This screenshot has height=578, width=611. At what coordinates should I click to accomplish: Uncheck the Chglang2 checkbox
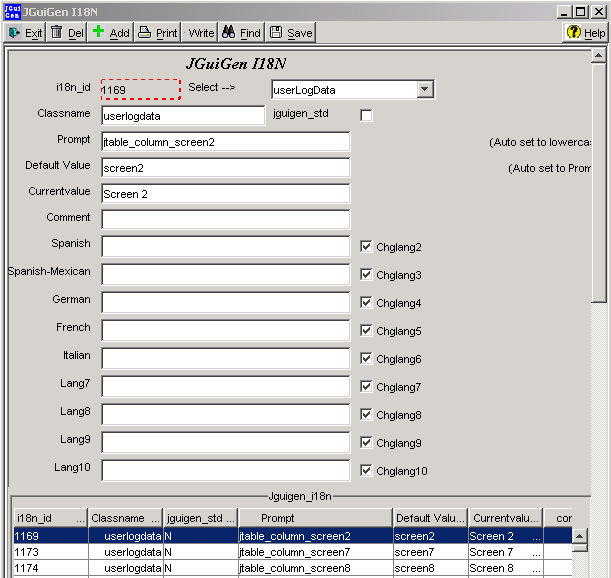(x=366, y=247)
